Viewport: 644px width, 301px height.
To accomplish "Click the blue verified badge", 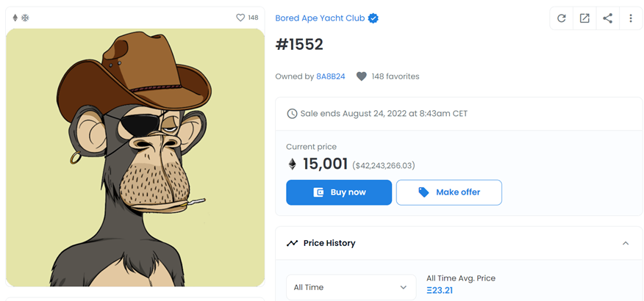I will point(373,18).
